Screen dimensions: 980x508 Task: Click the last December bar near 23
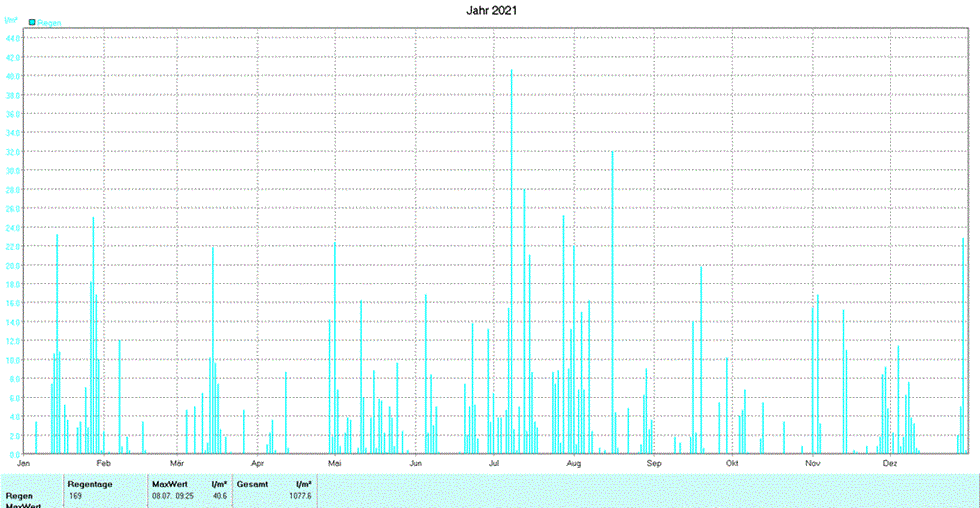tap(963, 346)
